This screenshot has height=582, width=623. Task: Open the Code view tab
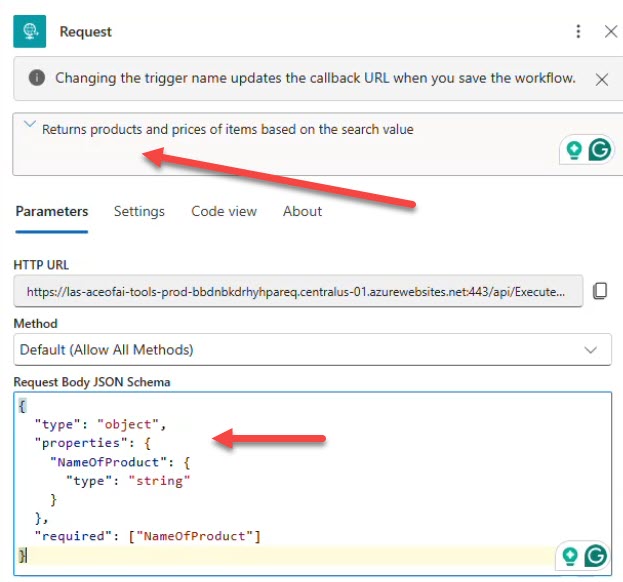tap(224, 211)
